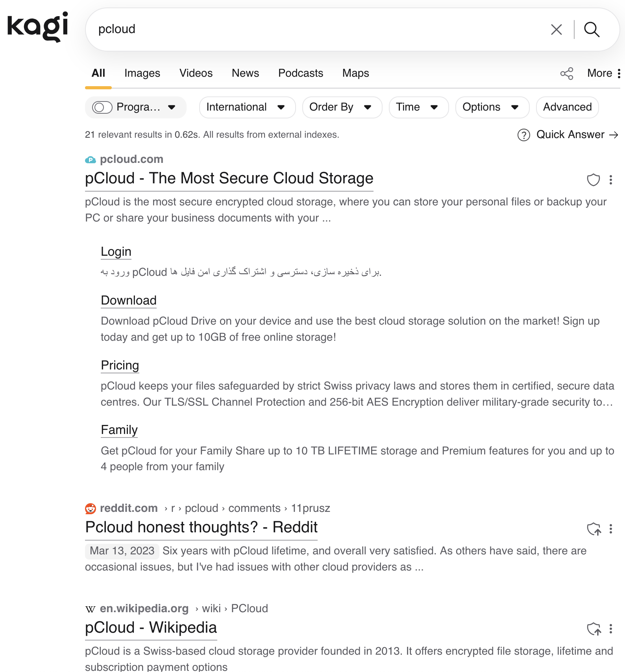Open the three-dot menu for the pCloud result
Viewport: 625px width, 672px height.
tap(611, 180)
